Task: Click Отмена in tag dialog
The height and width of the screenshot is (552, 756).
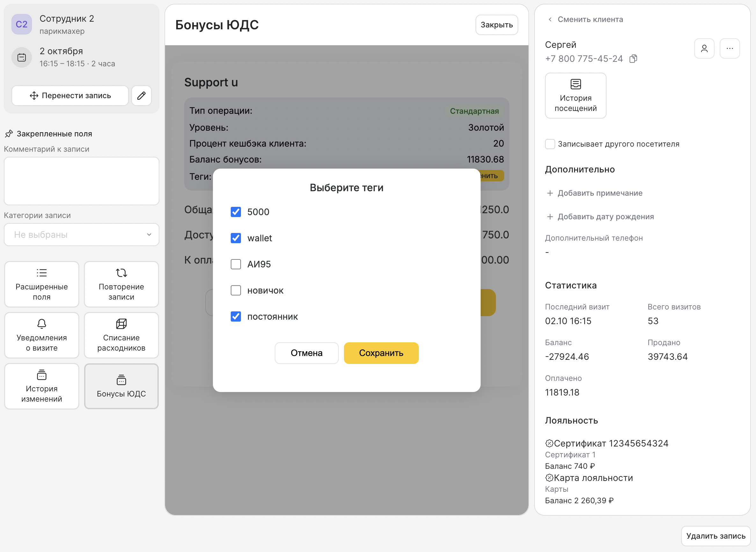Action: click(x=306, y=353)
